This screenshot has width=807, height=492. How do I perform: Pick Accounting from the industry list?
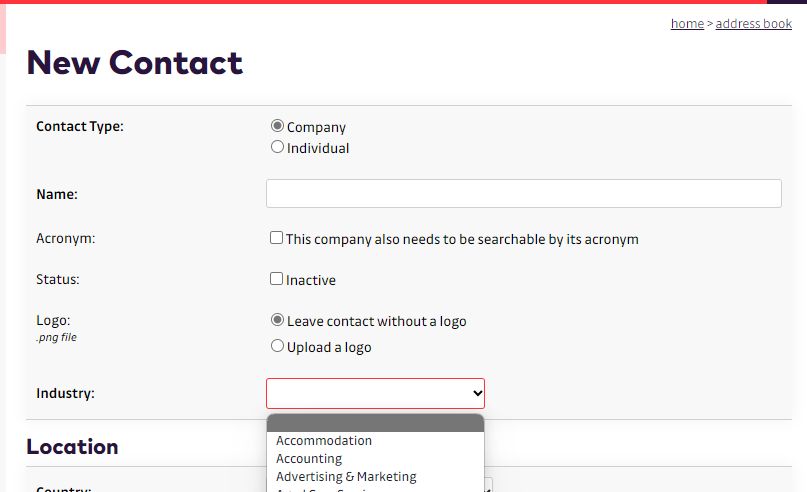point(309,459)
